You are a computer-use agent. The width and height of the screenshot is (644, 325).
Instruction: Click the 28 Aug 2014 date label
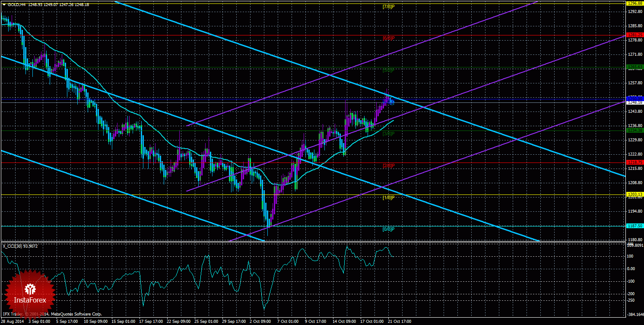13,322
